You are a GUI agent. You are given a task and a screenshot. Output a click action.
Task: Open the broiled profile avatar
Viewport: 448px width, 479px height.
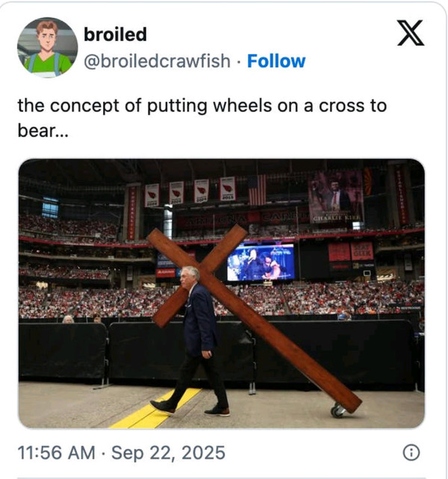(x=47, y=47)
